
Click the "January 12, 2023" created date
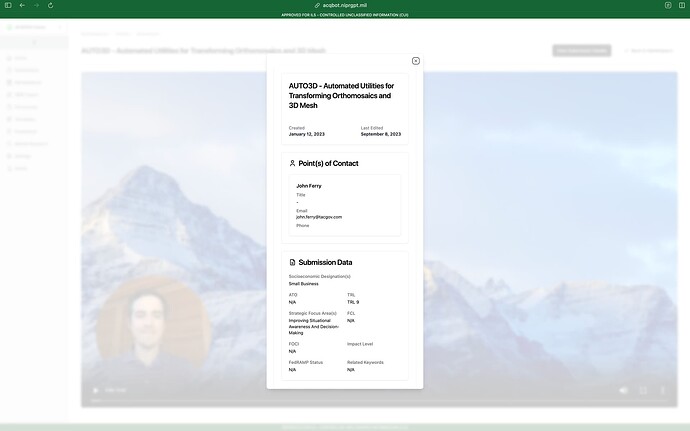tap(307, 134)
